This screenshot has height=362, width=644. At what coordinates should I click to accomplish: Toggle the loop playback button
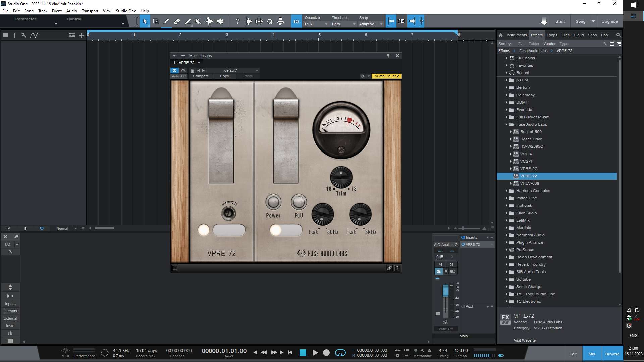coord(340,353)
